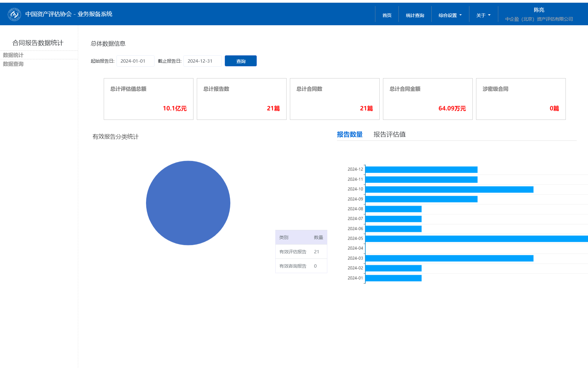Expand the 关于 dropdown menu
Image resolution: width=588 pixels, height=368 pixels.
483,15
